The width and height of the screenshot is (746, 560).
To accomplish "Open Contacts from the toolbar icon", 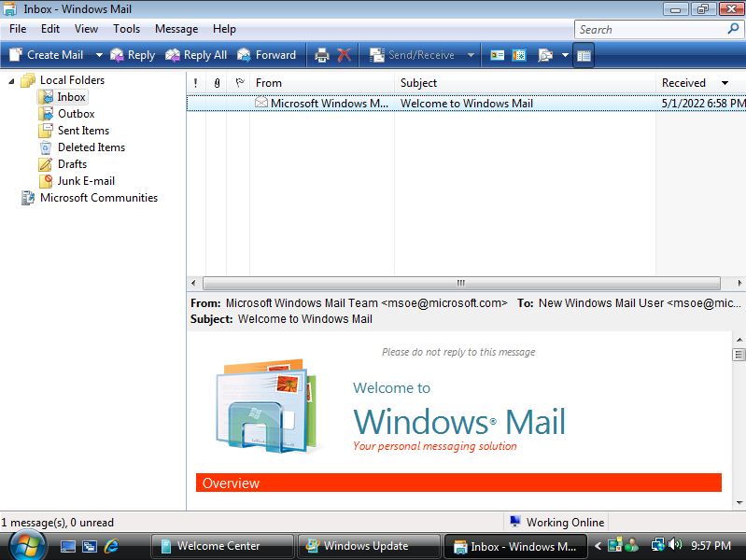I will coord(497,55).
